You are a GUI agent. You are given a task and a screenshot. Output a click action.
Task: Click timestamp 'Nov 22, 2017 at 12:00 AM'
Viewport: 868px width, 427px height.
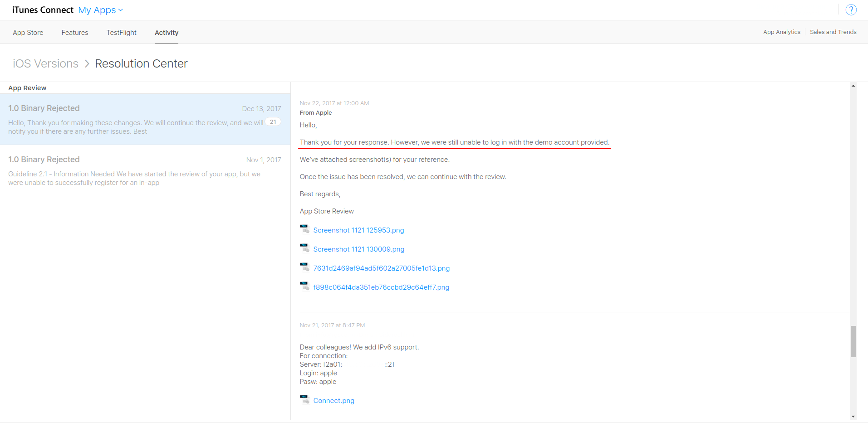point(334,103)
